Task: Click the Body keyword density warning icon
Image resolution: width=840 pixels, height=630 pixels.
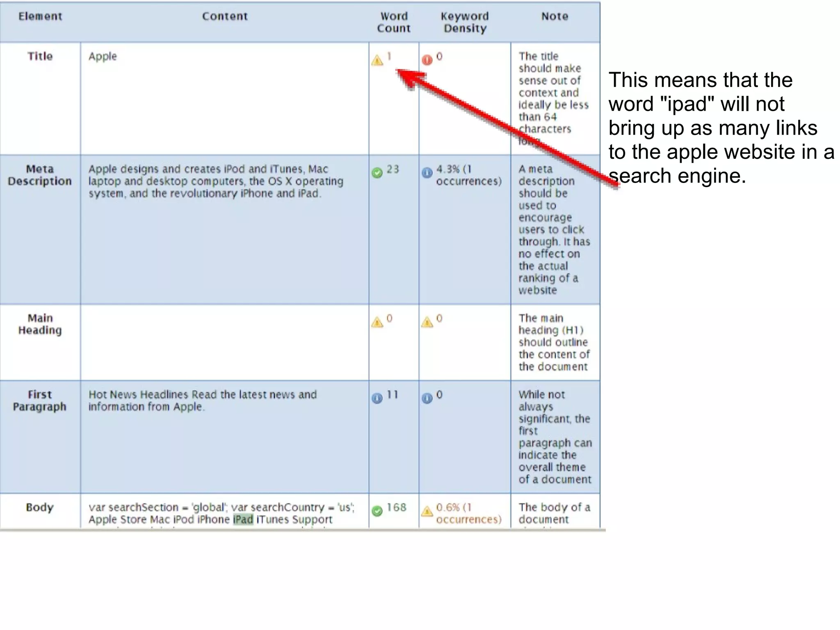Action: point(427,511)
